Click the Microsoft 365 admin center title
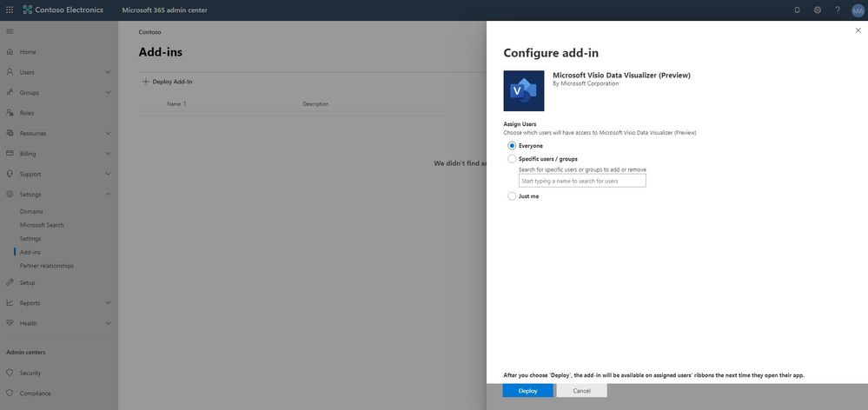This screenshot has width=868, height=410. click(164, 10)
